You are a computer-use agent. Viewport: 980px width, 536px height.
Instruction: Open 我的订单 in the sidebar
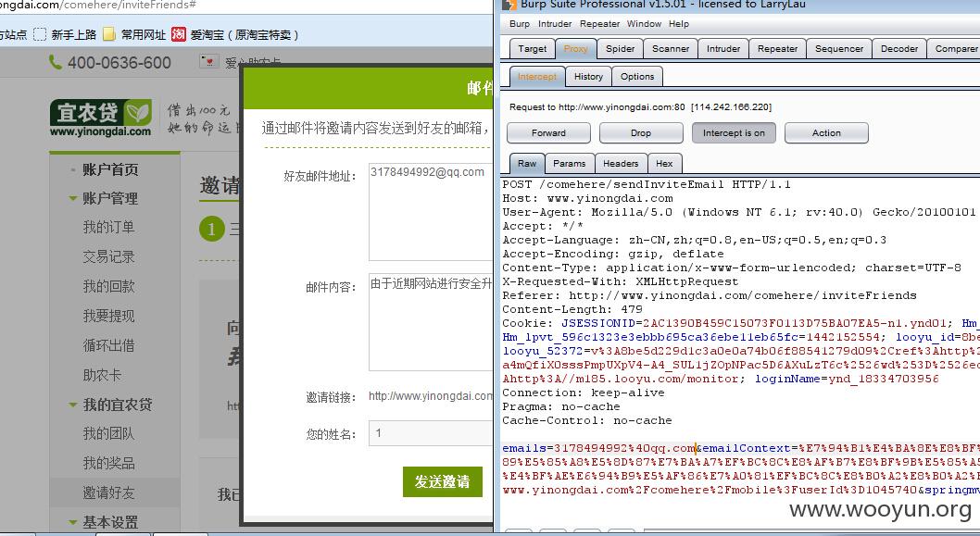click(x=108, y=228)
